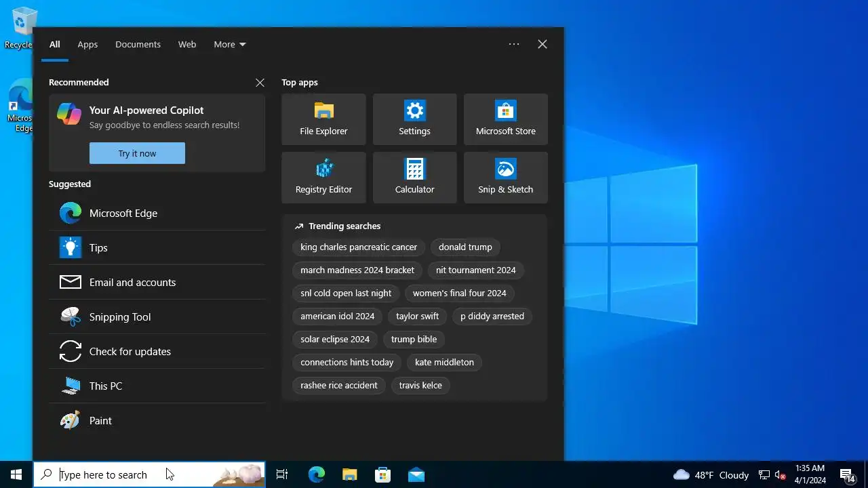Search nit tournament 2024 trend
This screenshot has height=488, width=868.
(476, 270)
